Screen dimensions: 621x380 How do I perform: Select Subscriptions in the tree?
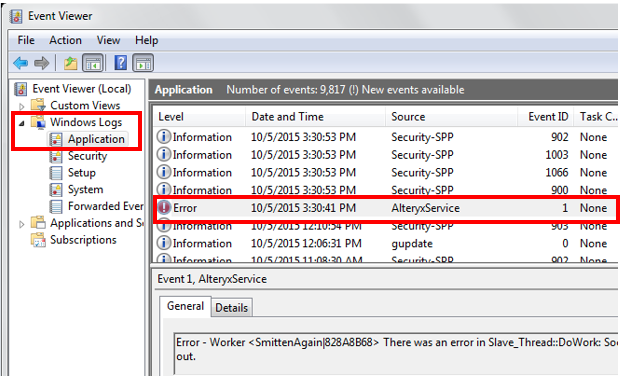pyautogui.click(x=83, y=240)
